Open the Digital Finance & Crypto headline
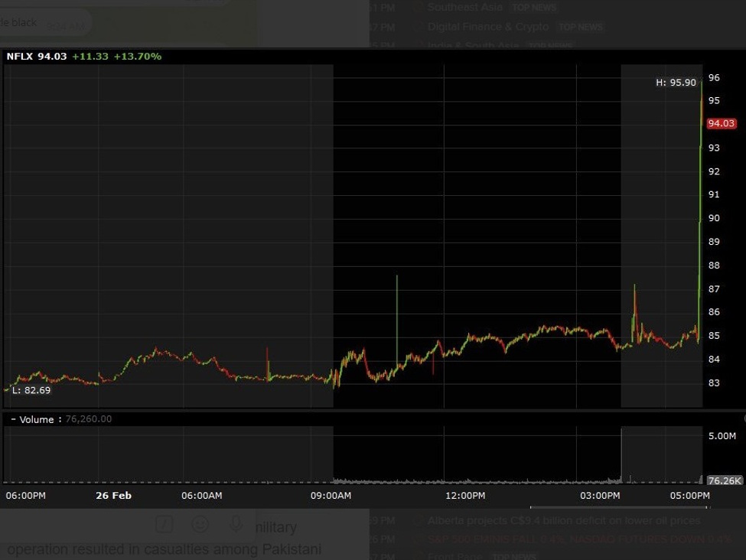This screenshot has width=746, height=560. [487, 27]
